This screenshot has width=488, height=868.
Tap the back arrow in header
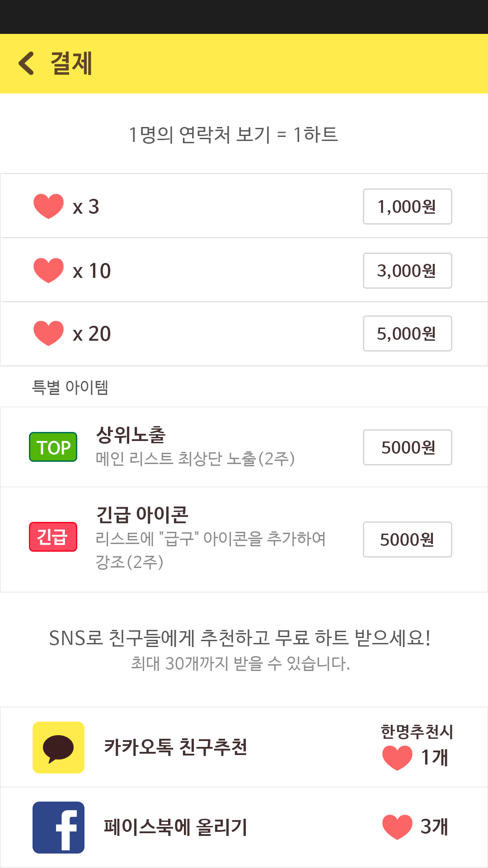(27, 63)
